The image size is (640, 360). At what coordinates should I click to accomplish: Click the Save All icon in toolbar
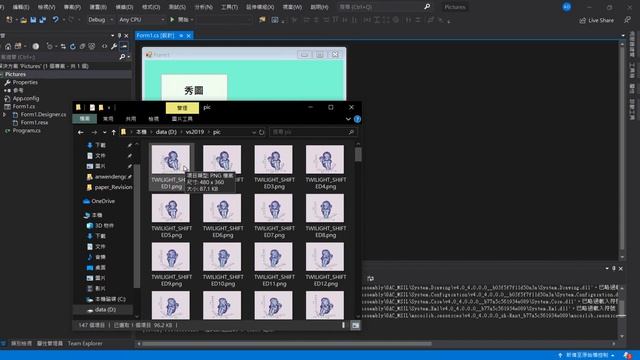[x=42, y=20]
